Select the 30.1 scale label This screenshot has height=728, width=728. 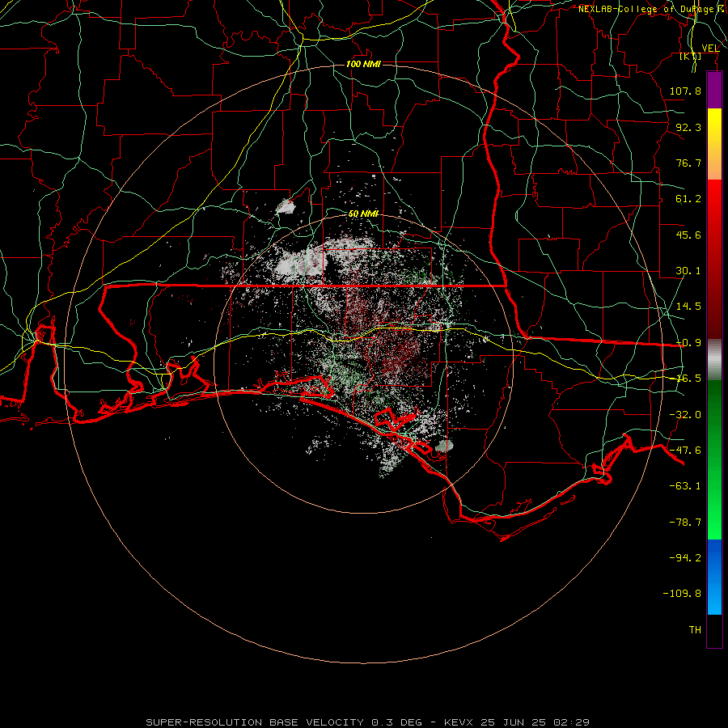pyautogui.click(x=688, y=271)
